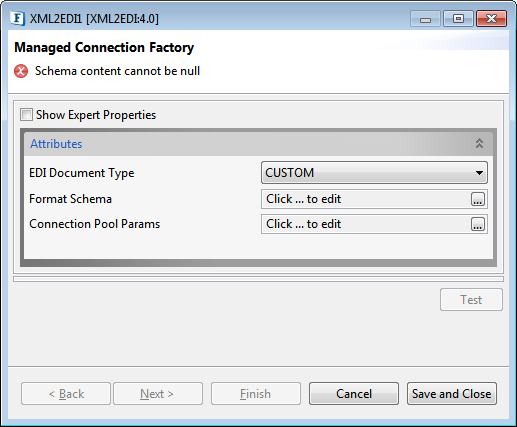Click the Next button
Screen dimensions: 517x427
[158, 394]
